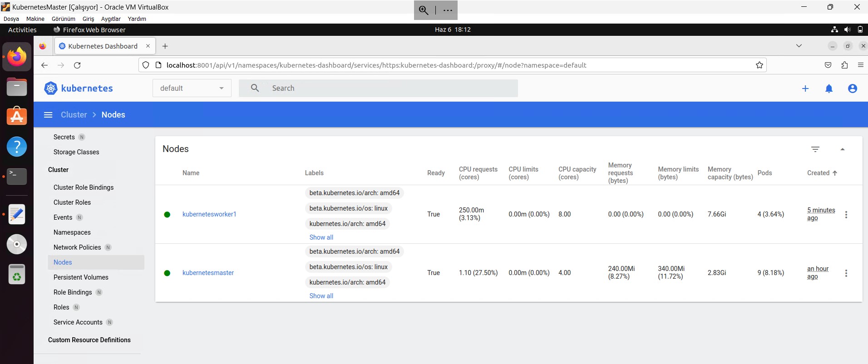
Task: Open the Text Editor in the dock
Action: [17, 214]
